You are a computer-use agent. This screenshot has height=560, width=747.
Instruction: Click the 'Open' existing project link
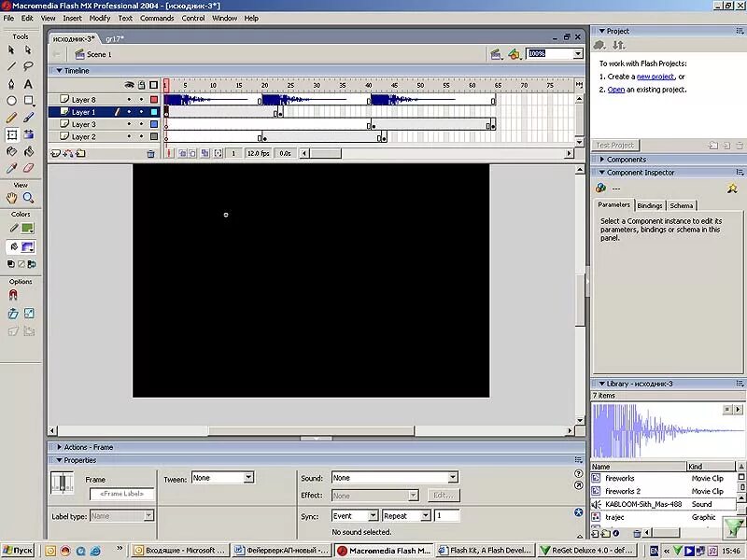tap(616, 90)
